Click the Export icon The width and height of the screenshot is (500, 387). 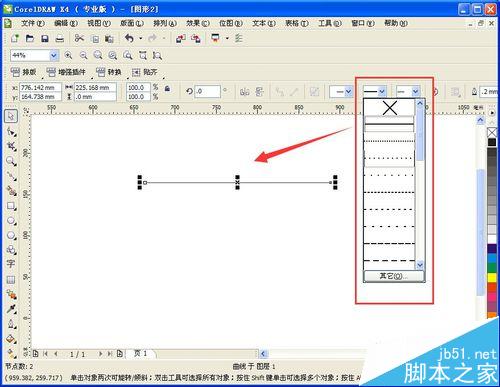pos(196,39)
